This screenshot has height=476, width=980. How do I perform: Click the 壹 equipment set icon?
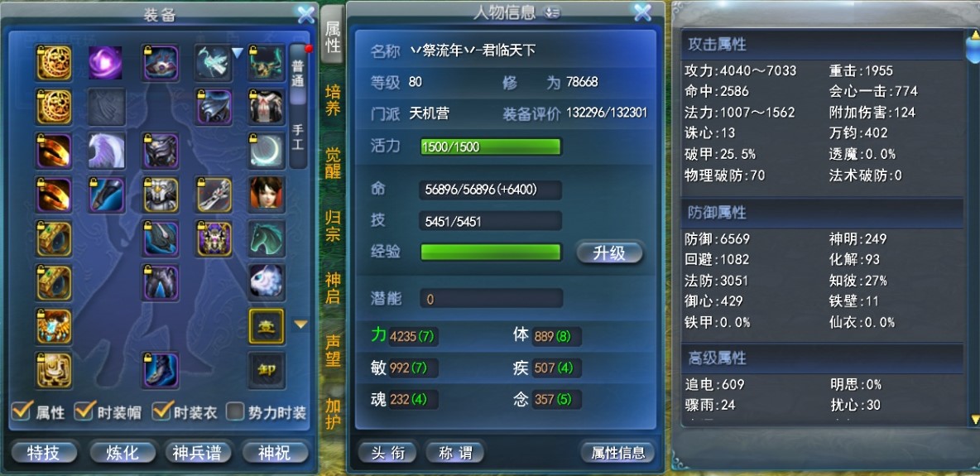[267, 326]
